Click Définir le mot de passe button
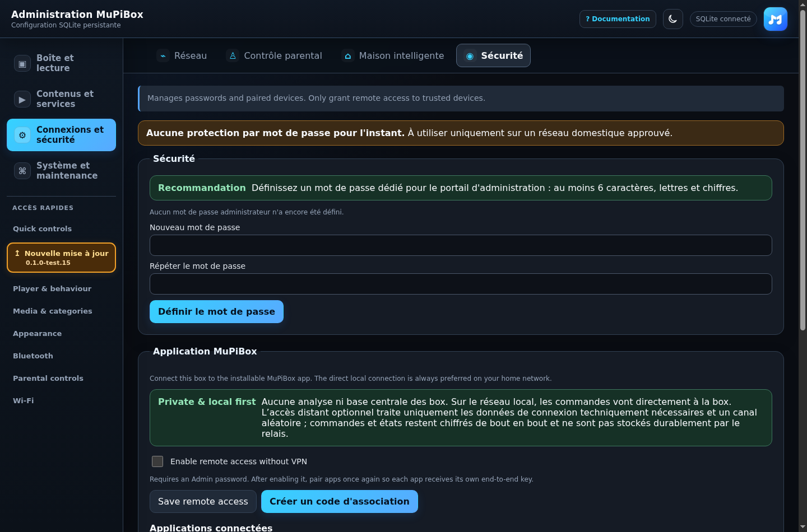The height and width of the screenshot is (532, 807). tap(216, 312)
